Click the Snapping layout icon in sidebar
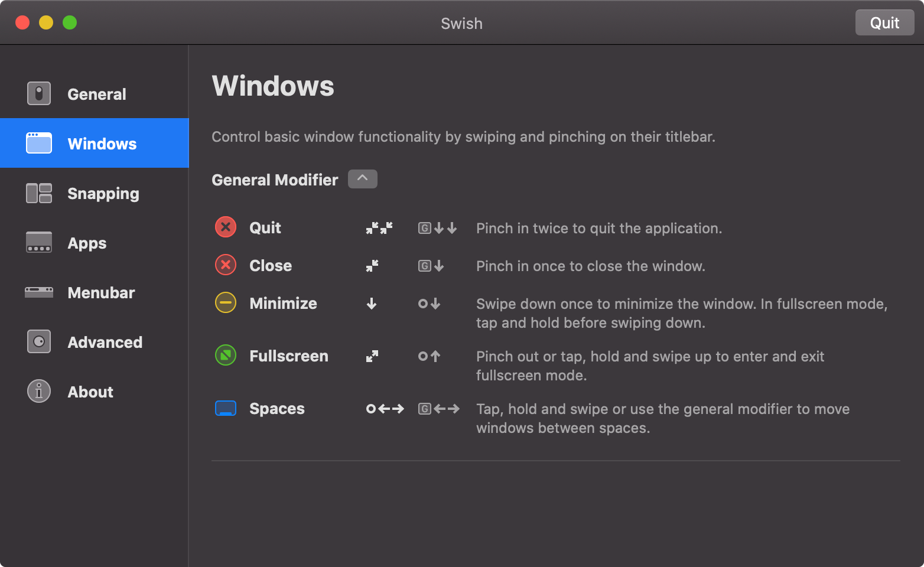The image size is (924, 567). tap(39, 193)
